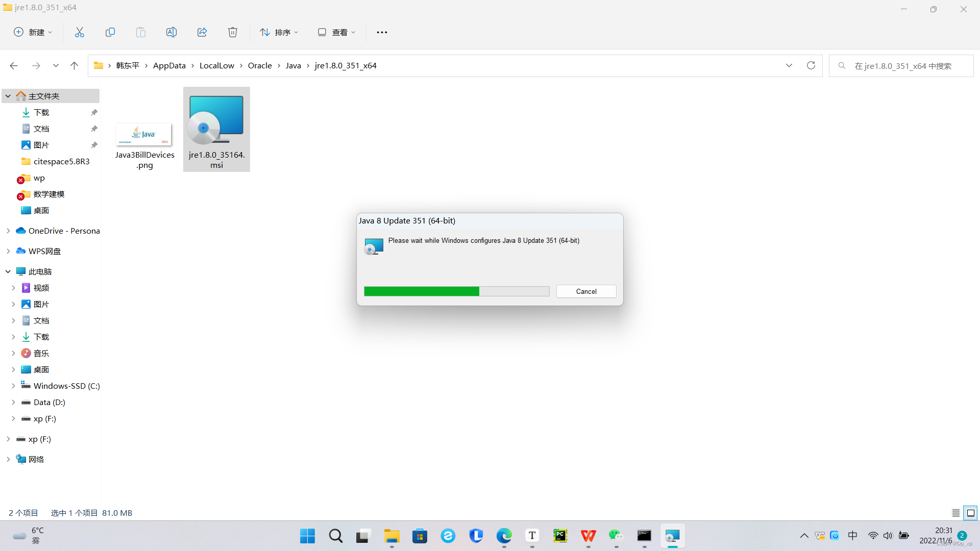The height and width of the screenshot is (551, 980).
Task: Click the Rename icon in toolbar
Action: coord(171,32)
